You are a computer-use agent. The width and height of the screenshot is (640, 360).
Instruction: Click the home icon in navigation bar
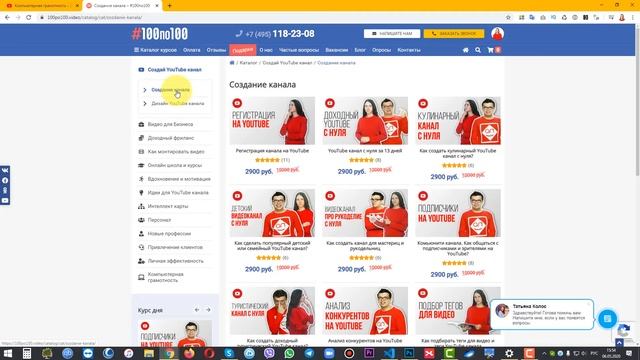[x=465, y=50]
